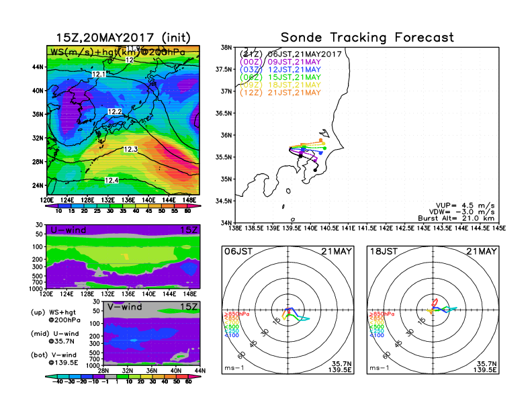
Task: Click the "60" ring label in 06JST hodograph
Action: point(242,355)
